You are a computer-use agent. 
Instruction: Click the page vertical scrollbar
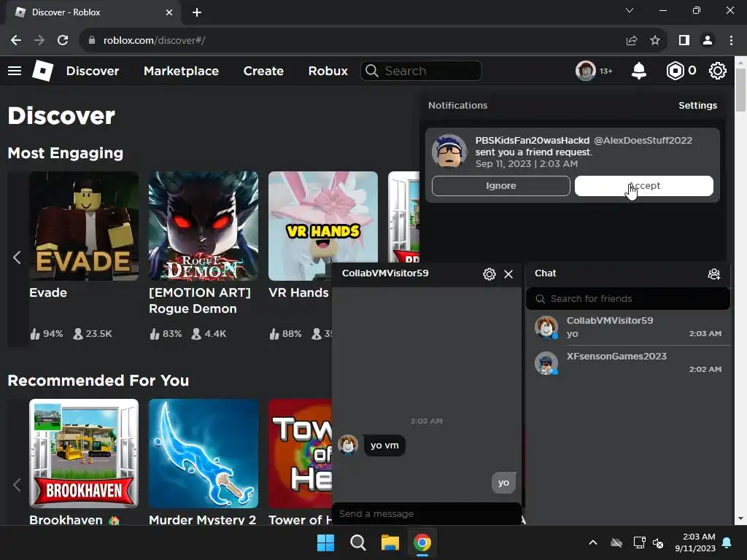point(741,90)
